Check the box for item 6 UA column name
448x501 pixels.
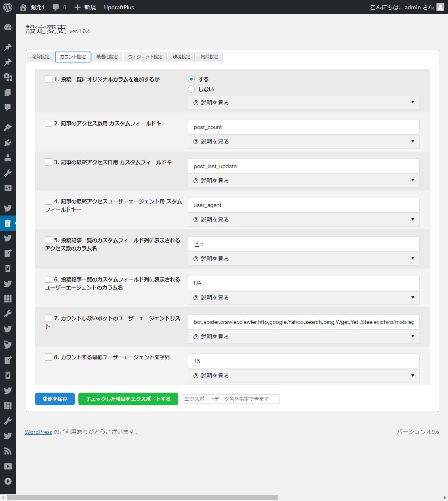click(x=48, y=279)
